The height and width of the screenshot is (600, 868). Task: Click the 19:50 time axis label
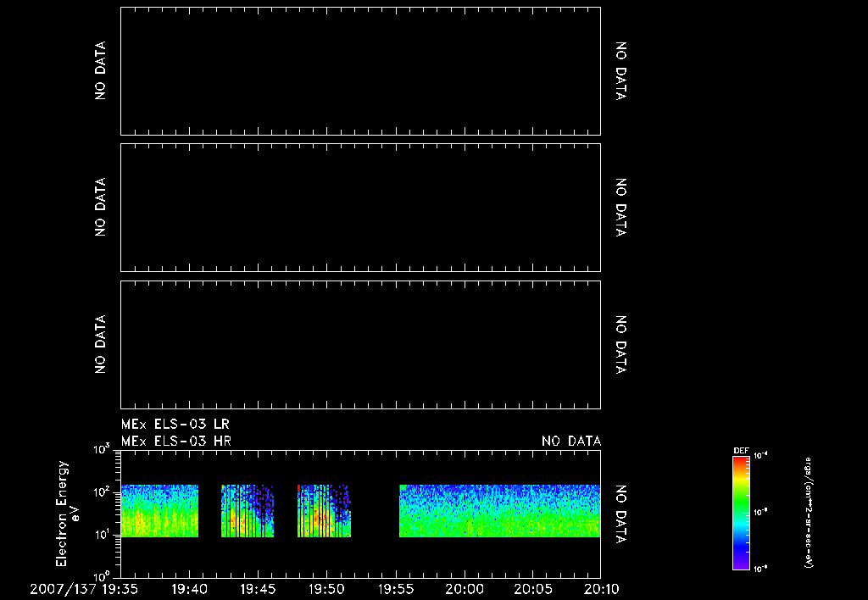[326, 589]
